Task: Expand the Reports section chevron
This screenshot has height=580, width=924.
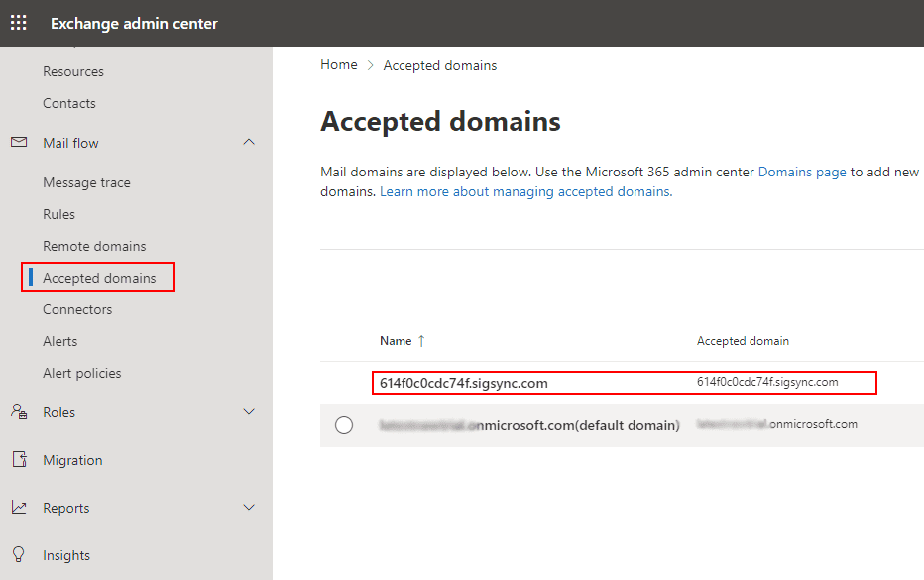Action: (x=249, y=508)
